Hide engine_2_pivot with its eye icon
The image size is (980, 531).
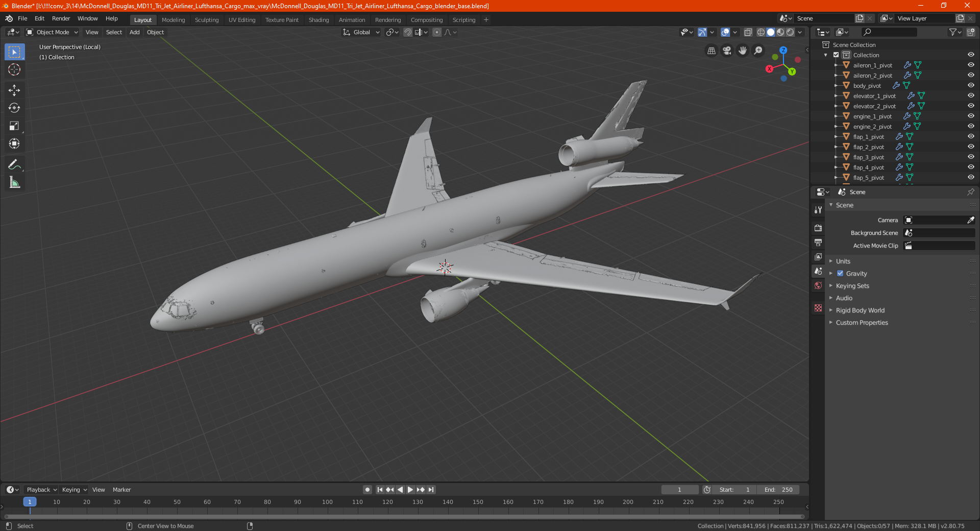971,127
